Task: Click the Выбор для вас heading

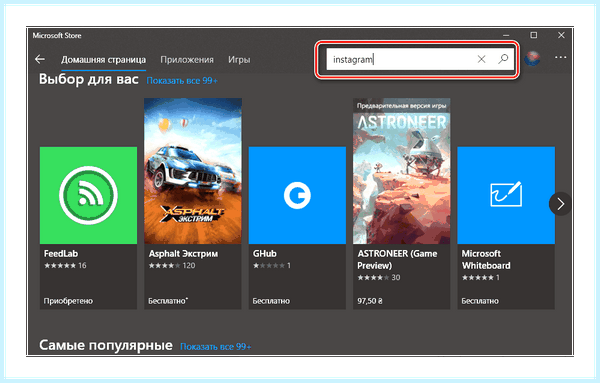Action: 89,80
